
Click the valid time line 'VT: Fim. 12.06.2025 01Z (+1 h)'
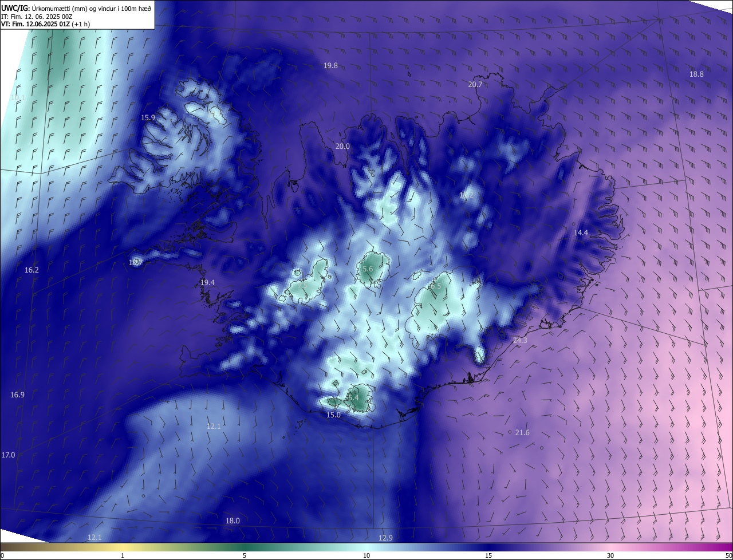(45, 25)
